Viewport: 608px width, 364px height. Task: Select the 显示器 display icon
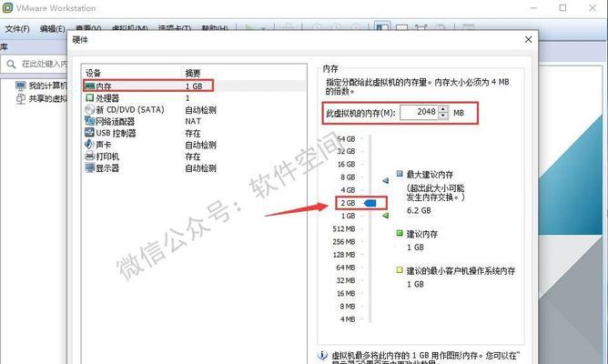(x=89, y=167)
